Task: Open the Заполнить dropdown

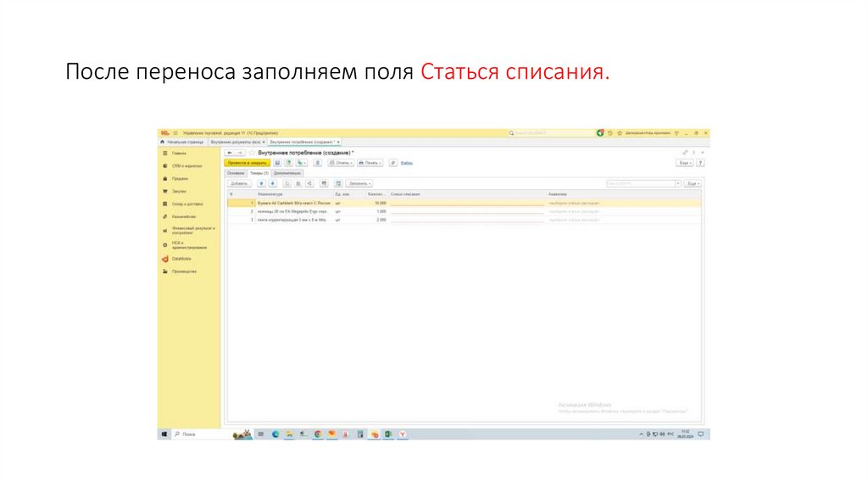Action: click(359, 183)
